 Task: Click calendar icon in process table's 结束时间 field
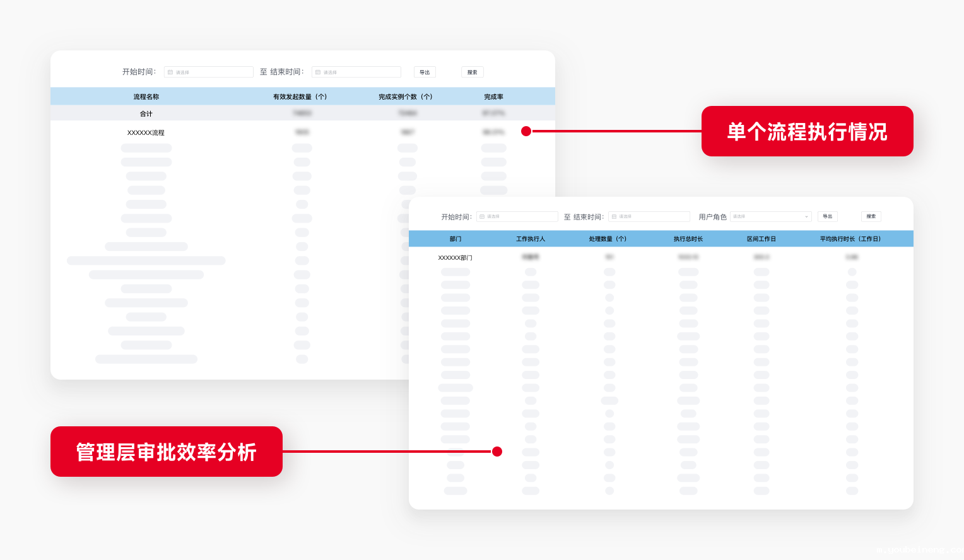click(x=318, y=73)
